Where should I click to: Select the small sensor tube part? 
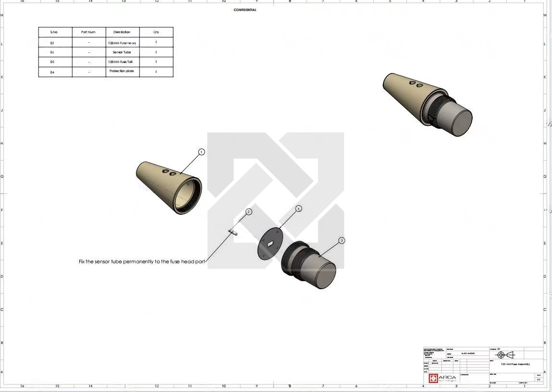point(233,232)
